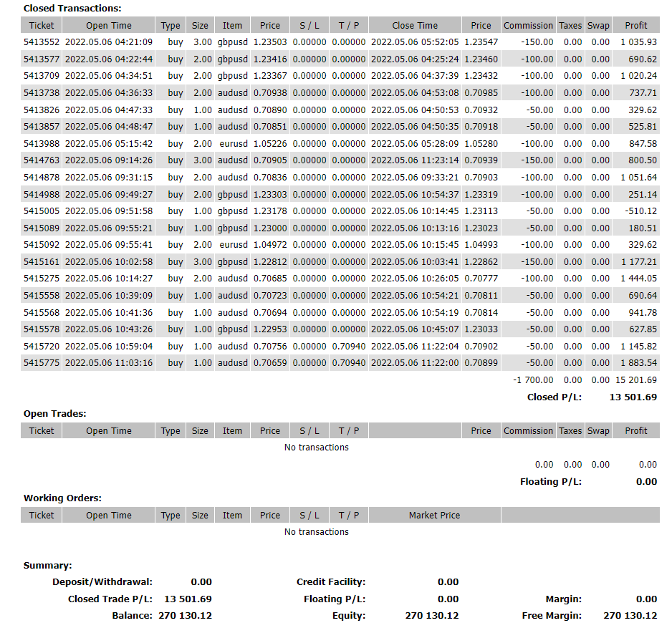Select the Credit Facility label
The height and width of the screenshot is (628, 672).
click(x=331, y=581)
